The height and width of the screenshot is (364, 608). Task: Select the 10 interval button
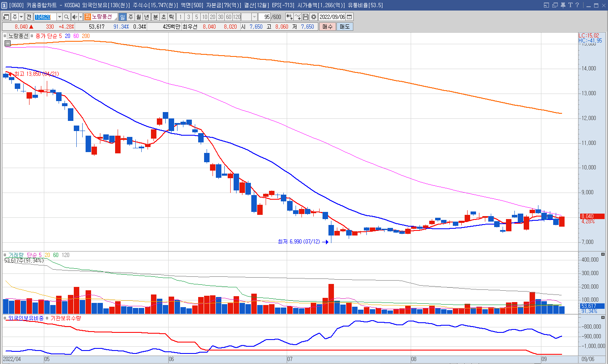tap(204, 17)
